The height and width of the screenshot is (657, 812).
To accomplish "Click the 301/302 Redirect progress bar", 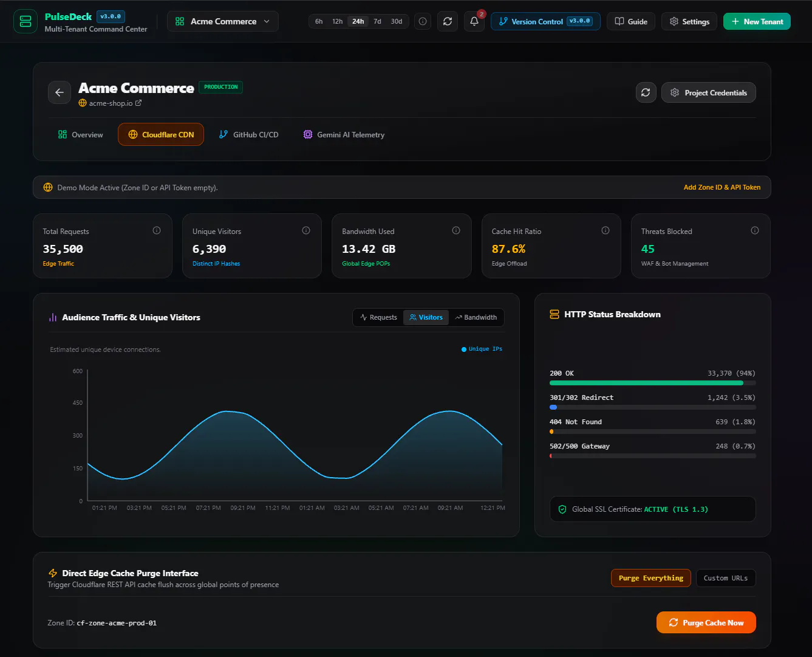I will pos(653,407).
